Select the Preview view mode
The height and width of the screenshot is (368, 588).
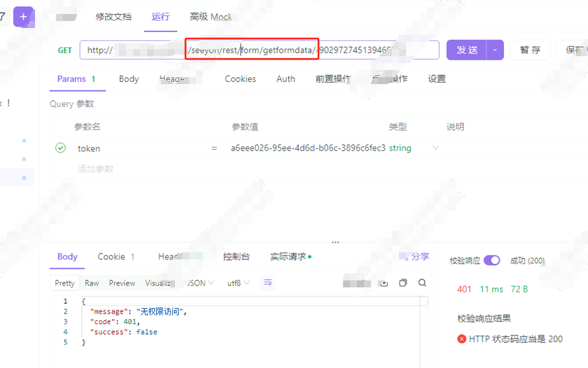pos(122,283)
